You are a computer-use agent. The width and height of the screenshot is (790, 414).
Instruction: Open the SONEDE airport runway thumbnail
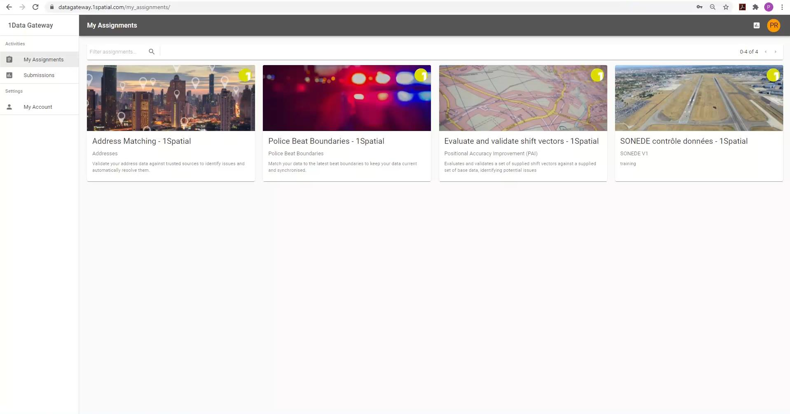(699, 98)
